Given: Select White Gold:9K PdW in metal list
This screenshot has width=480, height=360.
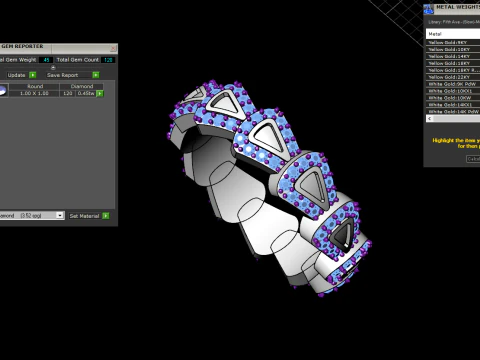Looking at the screenshot, I should coord(453,84).
